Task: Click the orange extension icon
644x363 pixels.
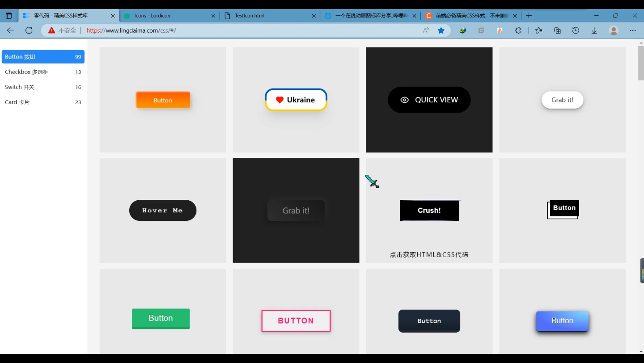Action: [500, 30]
